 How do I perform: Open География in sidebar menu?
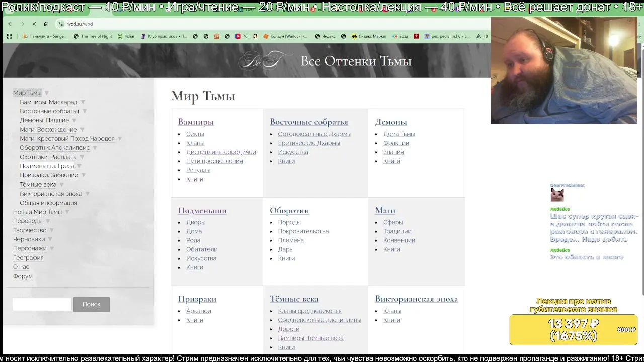pos(28,257)
